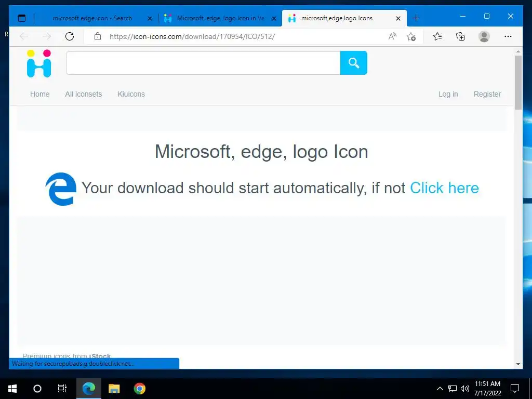Open Kiuicons link
Screen dimensions: 532x399
[x=131, y=94]
